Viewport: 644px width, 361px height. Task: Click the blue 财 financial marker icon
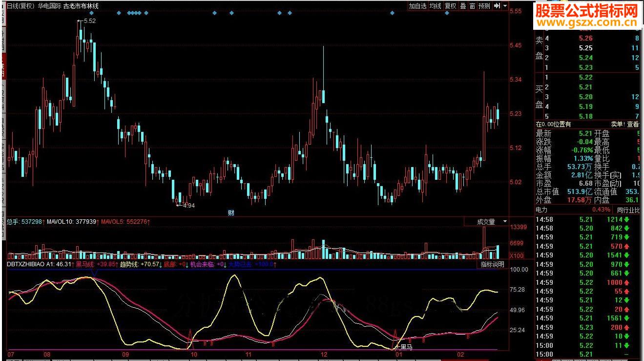point(231,212)
